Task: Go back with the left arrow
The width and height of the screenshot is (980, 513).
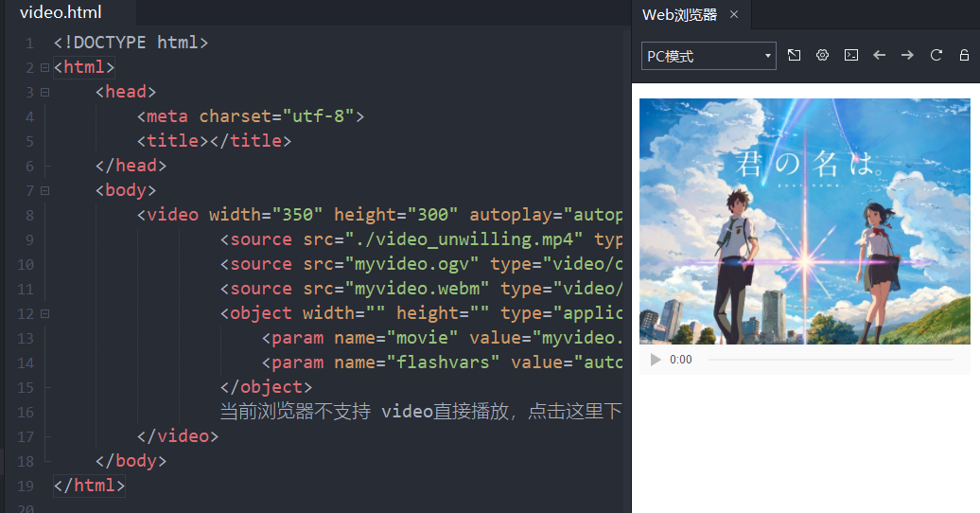Action: click(x=880, y=56)
